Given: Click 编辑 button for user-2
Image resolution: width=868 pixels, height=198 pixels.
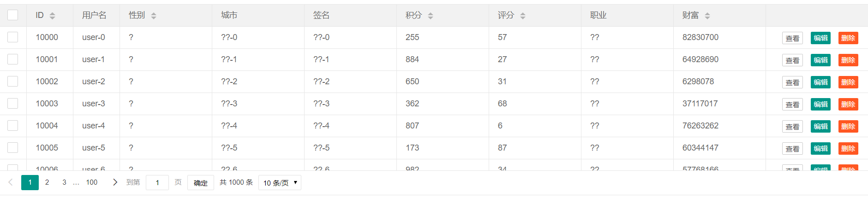Looking at the screenshot, I should click(x=820, y=82).
